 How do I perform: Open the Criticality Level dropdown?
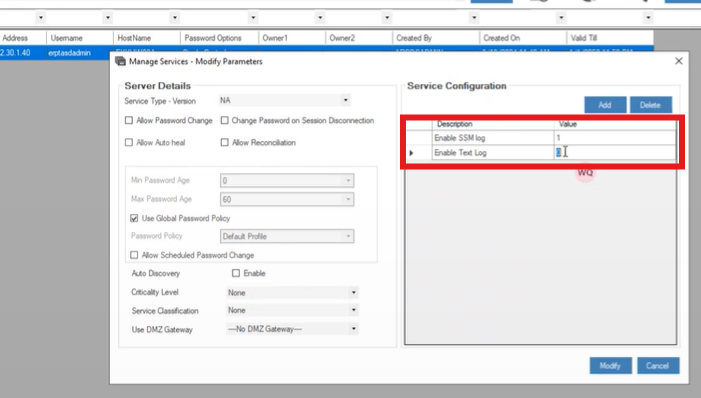(x=354, y=292)
